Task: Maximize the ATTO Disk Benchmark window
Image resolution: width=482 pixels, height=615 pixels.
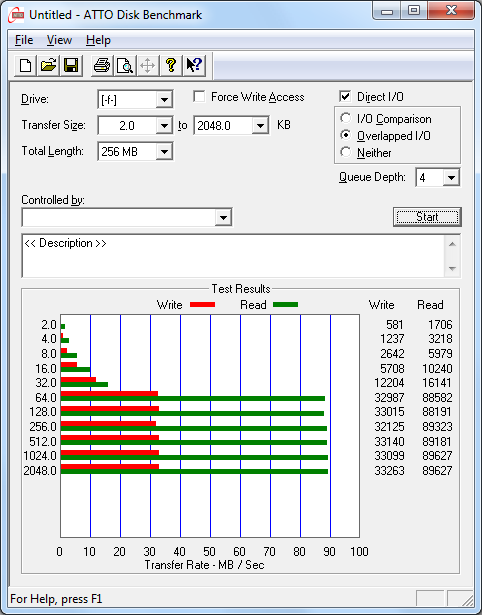Action: pyautogui.click(x=414, y=11)
